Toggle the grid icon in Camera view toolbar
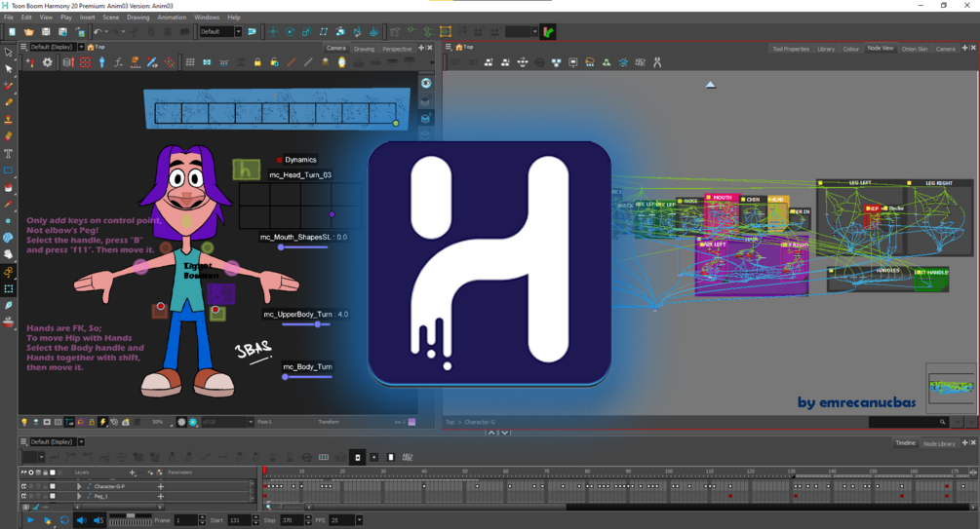Viewport: 980px width, 529px height. click(x=190, y=62)
